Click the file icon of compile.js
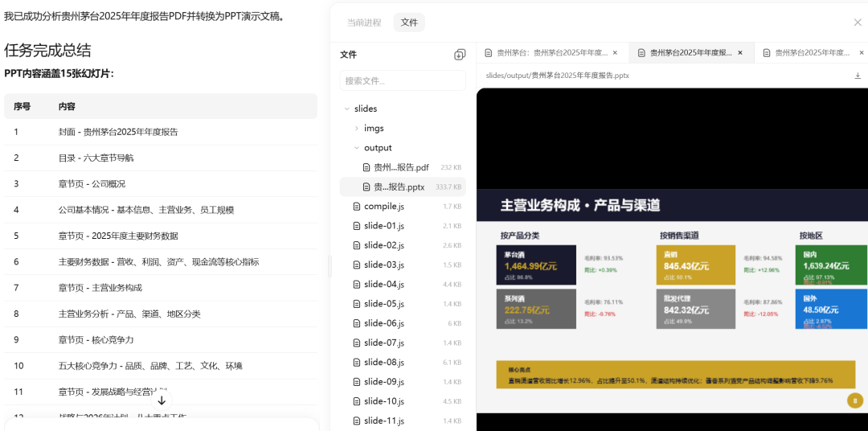868x431 pixels. coord(357,207)
